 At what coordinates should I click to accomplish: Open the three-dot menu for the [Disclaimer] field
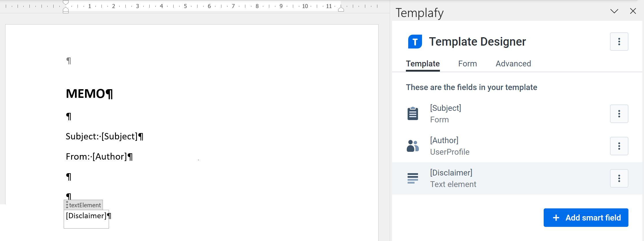pos(619,178)
